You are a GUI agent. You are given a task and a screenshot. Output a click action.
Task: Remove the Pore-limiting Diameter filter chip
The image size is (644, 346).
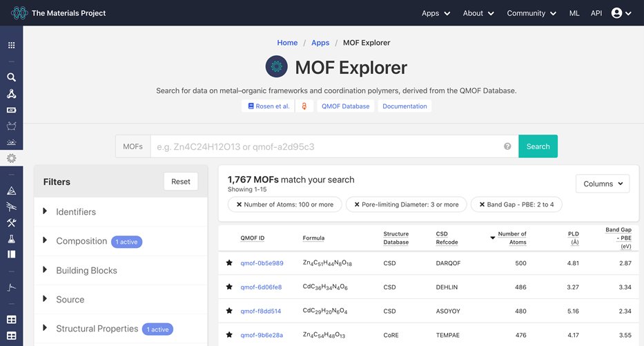click(x=357, y=204)
